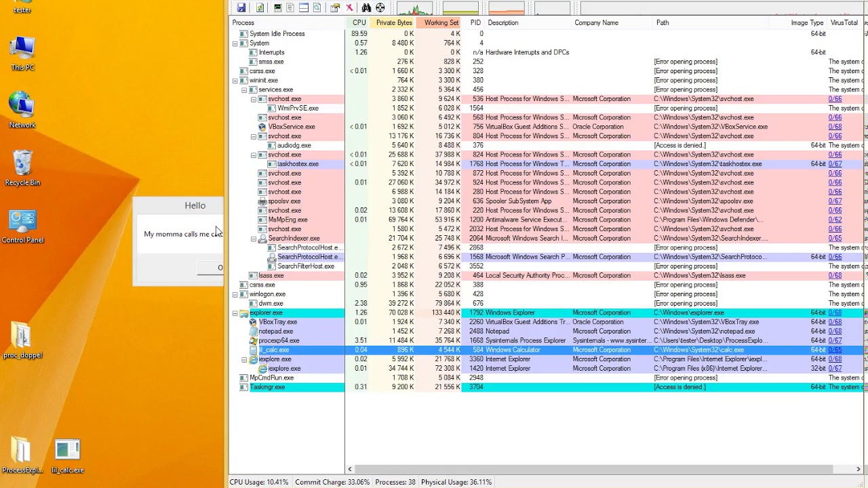Collapse the svchost.exe node above taskhostex.exe
Screen dimensions: 868x488
pyautogui.click(x=254, y=155)
